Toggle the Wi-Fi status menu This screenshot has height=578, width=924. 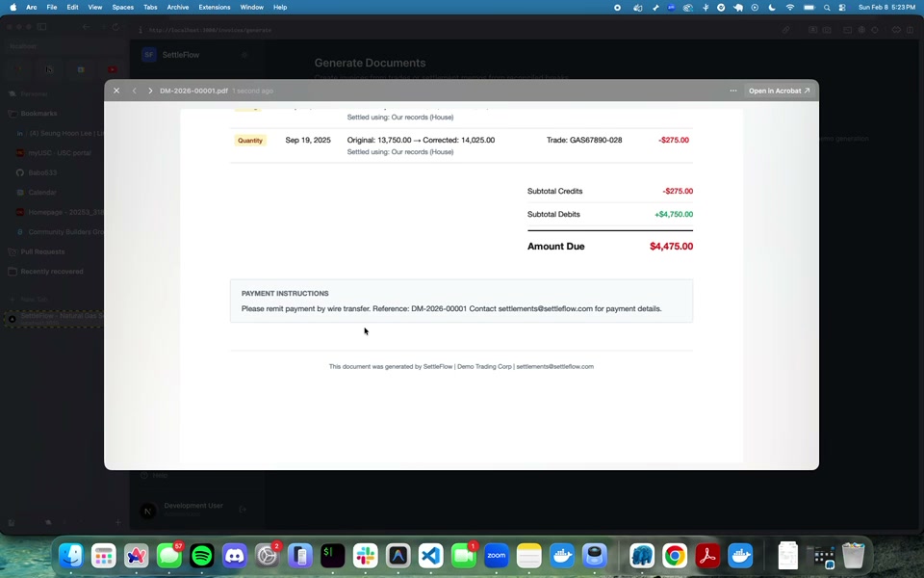tap(790, 7)
